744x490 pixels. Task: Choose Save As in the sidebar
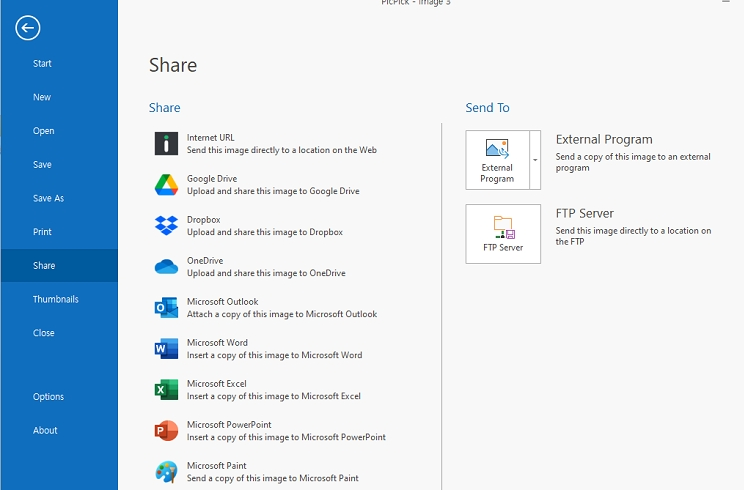click(48, 198)
